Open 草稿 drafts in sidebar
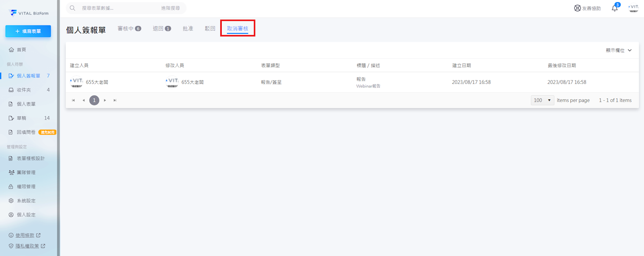644x256 pixels. 21,118
